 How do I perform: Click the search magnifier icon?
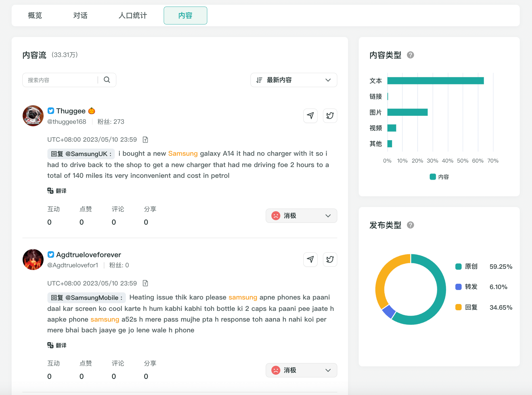(x=107, y=80)
